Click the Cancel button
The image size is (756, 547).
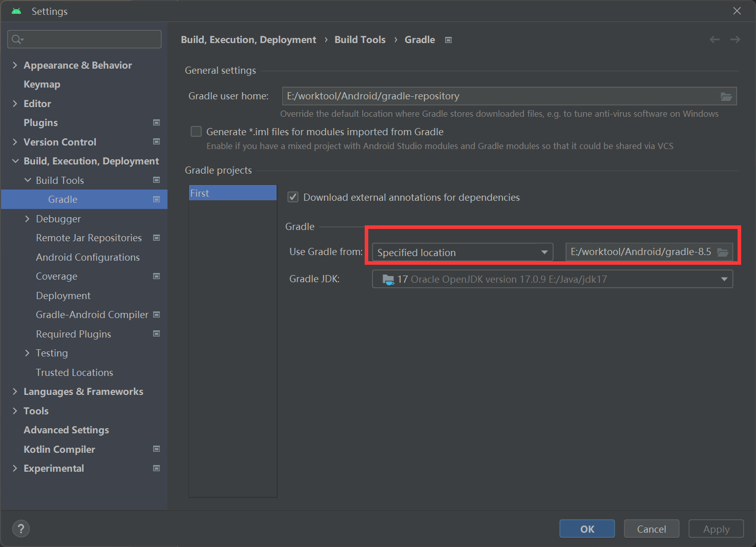pos(651,529)
